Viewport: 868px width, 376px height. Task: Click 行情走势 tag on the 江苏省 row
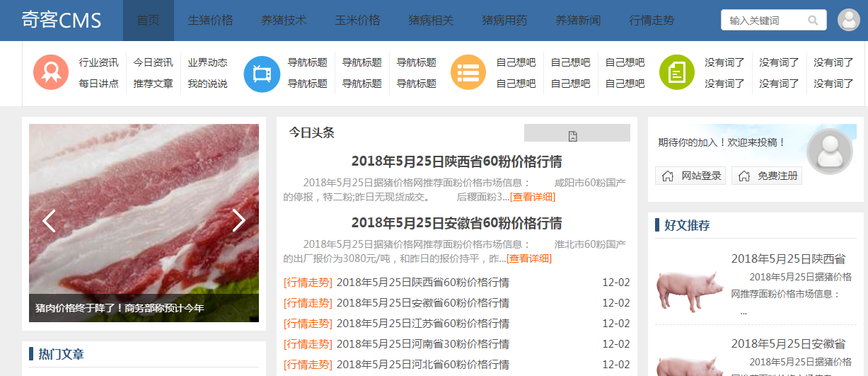click(x=308, y=324)
